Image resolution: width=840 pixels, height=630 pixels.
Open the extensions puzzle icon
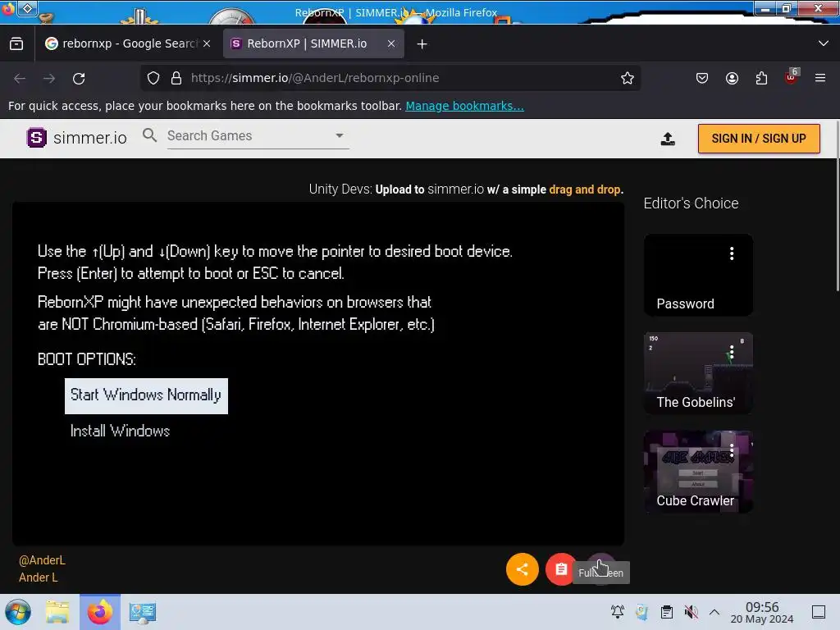761,78
